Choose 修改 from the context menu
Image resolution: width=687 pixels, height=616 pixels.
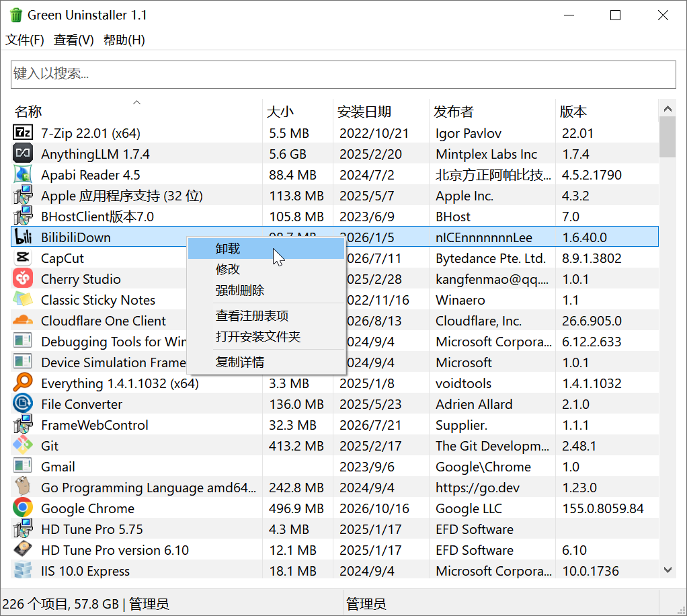click(x=266, y=269)
